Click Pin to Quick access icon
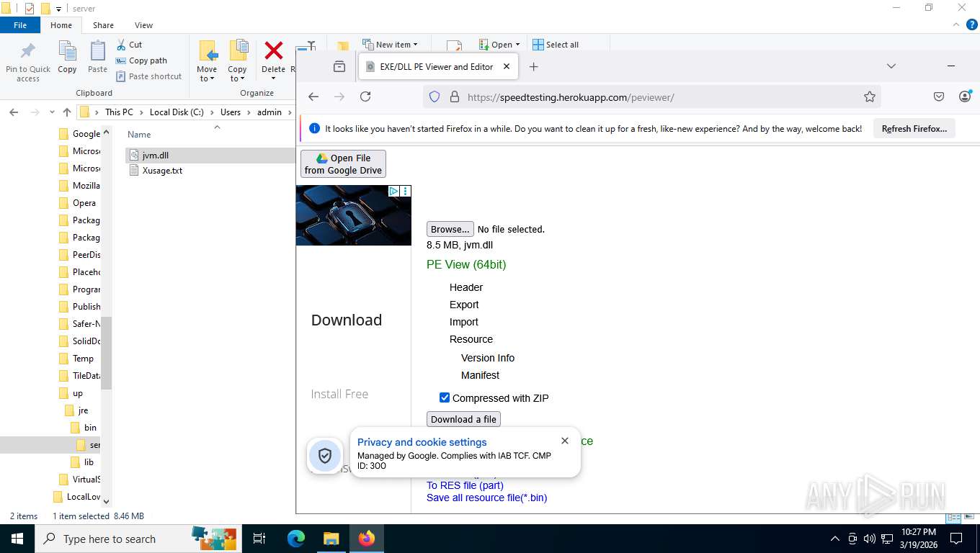The height and width of the screenshot is (553, 980). click(x=28, y=51)
